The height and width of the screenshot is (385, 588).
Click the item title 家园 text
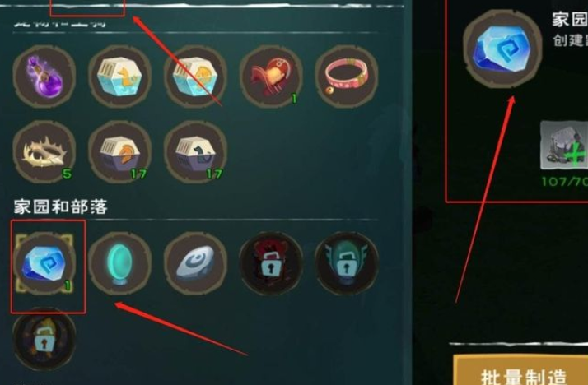point(570,20)
